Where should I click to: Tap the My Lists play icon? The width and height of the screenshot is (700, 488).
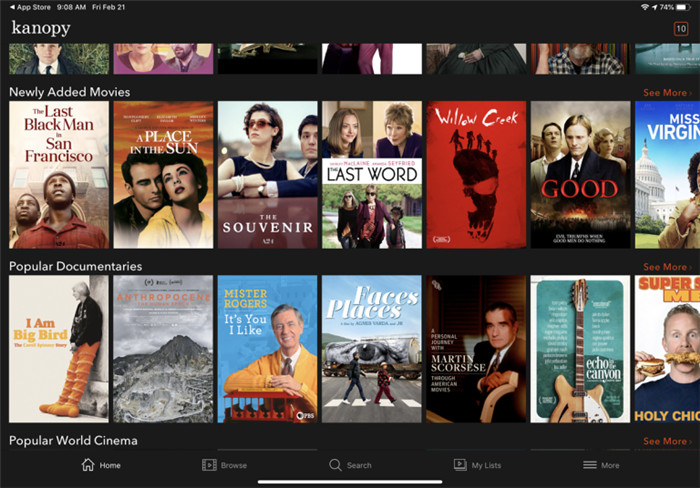460,465
